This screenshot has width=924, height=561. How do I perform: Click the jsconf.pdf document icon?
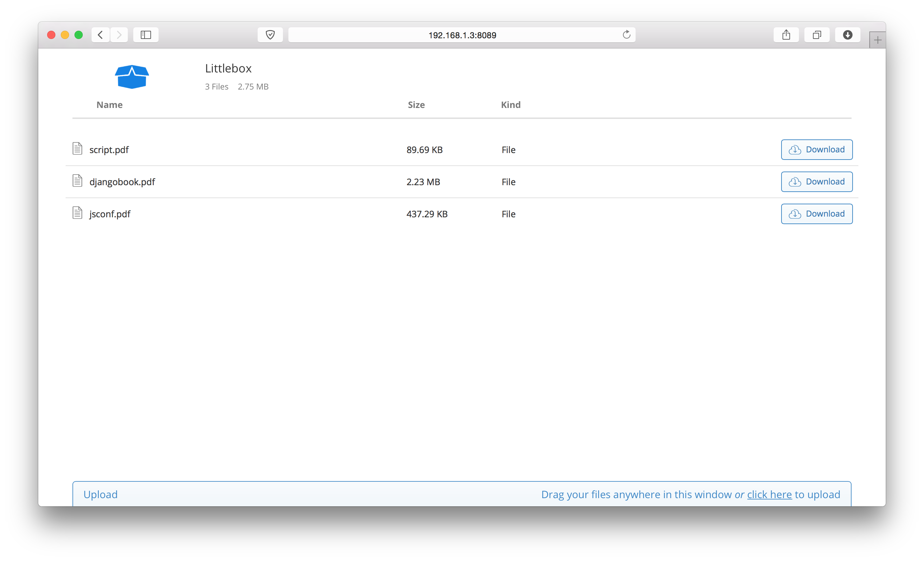[x=77, y=213]
